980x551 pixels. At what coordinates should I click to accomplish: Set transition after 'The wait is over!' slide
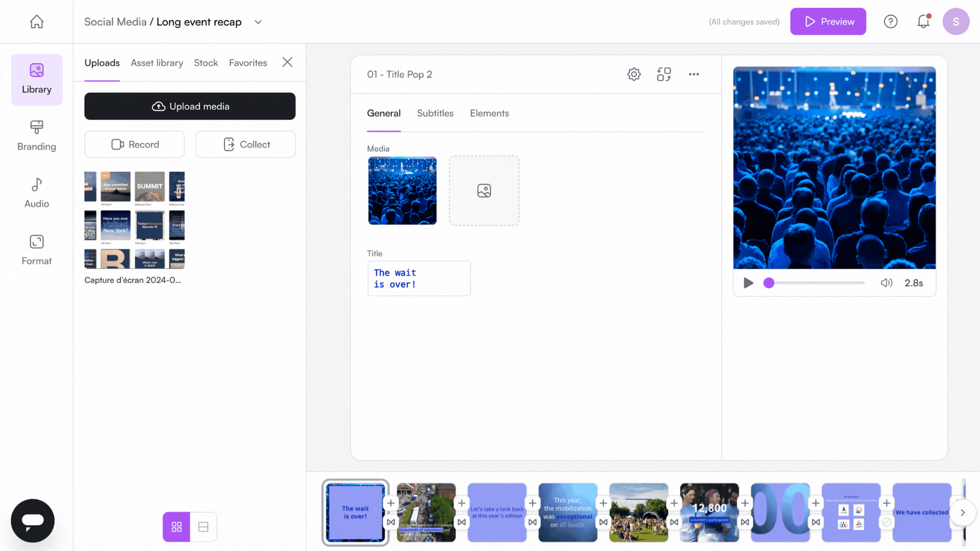tap(390, 522)
